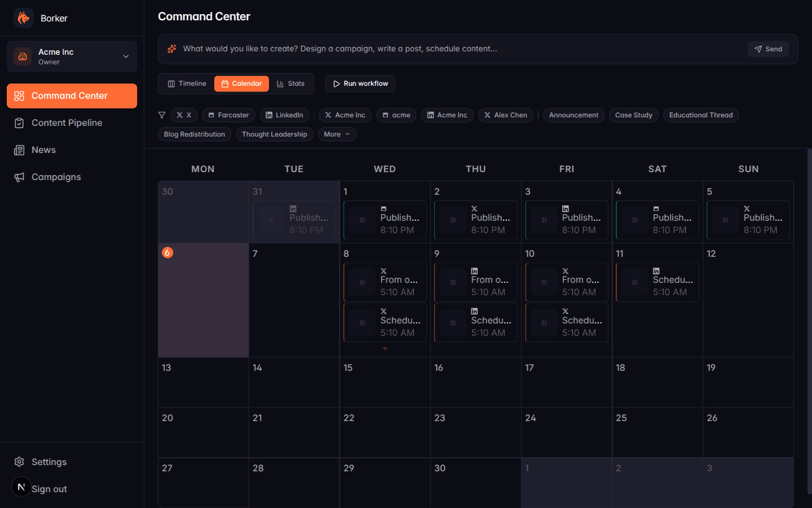The image size is (812, 508).
Task: Click the Run workflow button
Action: pos(360,83)
